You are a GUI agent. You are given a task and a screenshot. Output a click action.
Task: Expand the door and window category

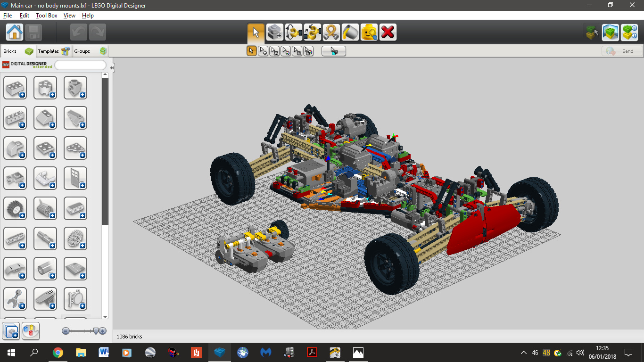(x=75, y=178)
